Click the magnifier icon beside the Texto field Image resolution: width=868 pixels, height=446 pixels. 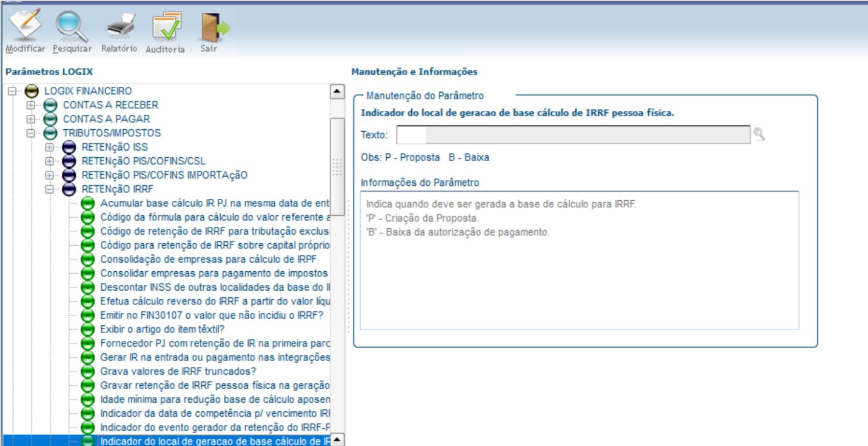pos(759,134)
